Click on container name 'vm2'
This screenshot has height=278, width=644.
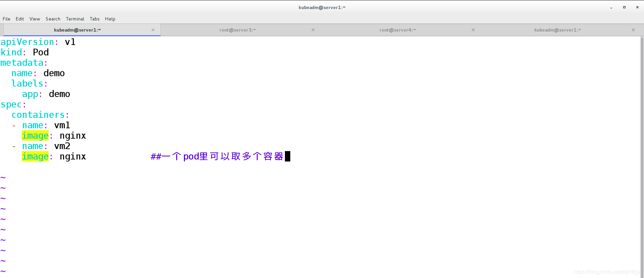pyautogui.click(x=62, y=146)
